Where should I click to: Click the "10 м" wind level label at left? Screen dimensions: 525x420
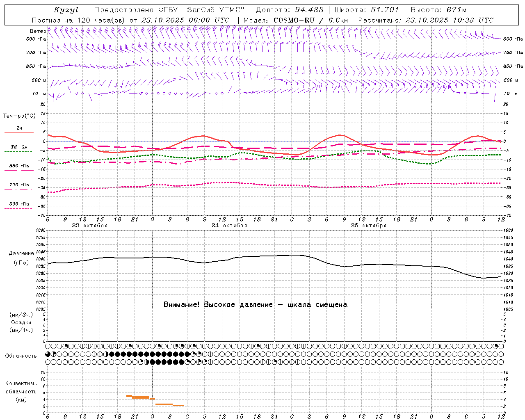[x=39, y=94]
